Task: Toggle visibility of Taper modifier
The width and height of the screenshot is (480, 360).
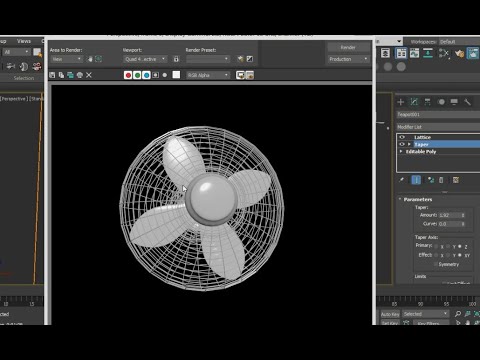Action: pyautogui.click(x=402, y=144)
